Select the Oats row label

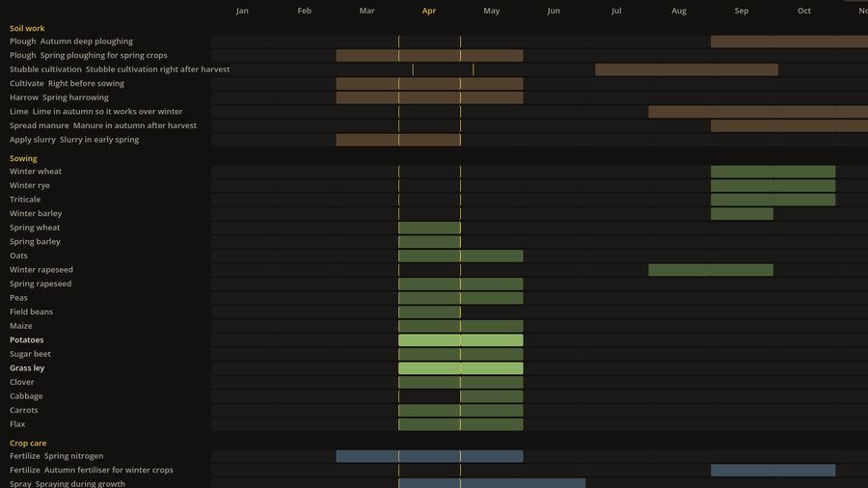coord(18,255)
